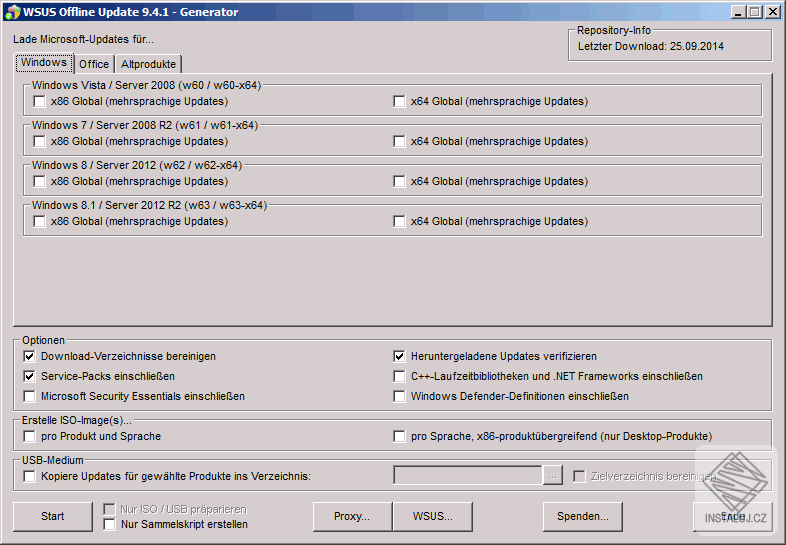Select Windows 8 x86 Global updates
This screenshot has width=786, height=545.
(x=39, y=181)
